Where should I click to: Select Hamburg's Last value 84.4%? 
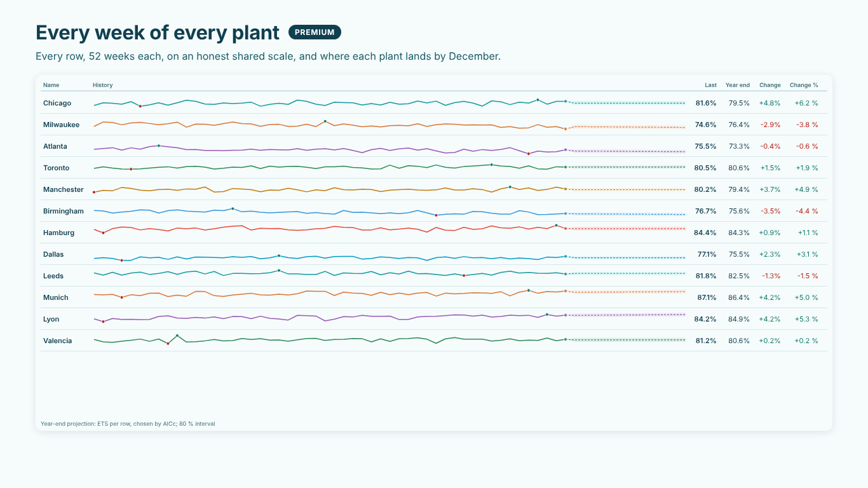point(705,233)
